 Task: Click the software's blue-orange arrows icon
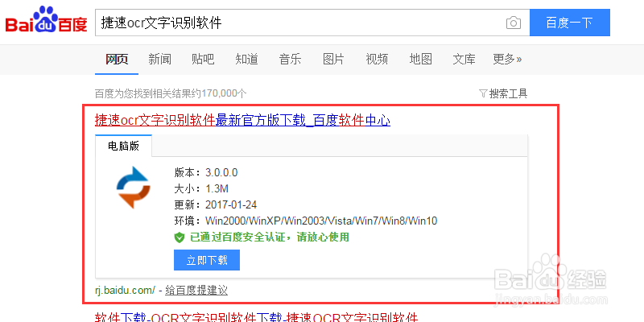click(133, 188)
